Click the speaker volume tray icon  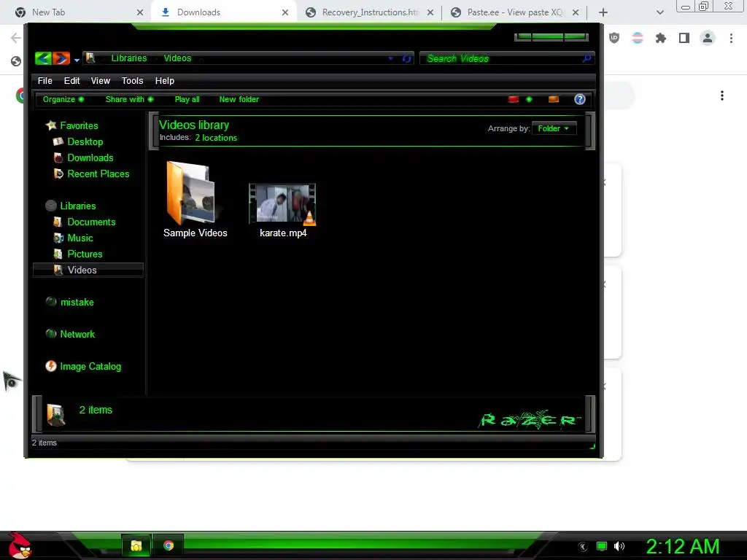click(x=619, y=547)
